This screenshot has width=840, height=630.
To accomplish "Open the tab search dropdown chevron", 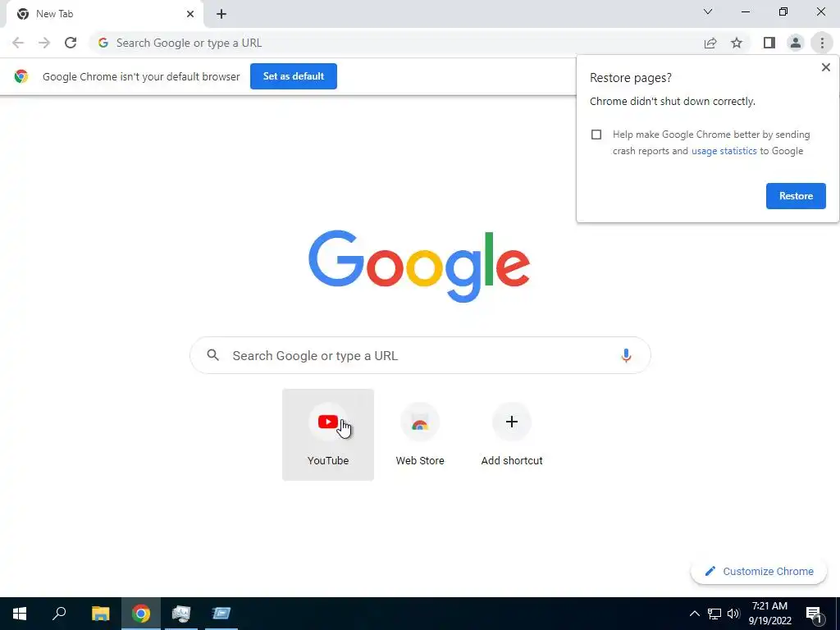I will coord(708,11).
